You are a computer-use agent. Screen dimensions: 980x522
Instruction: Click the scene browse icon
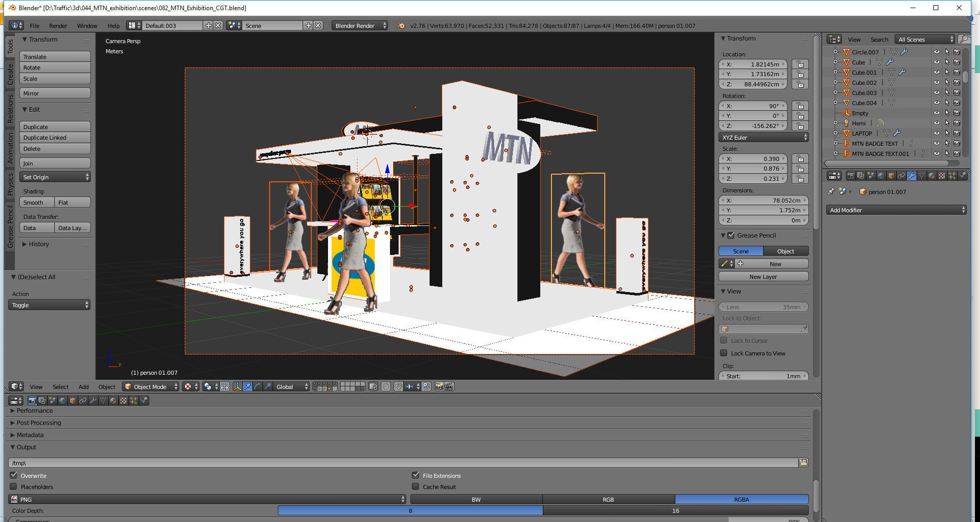click(x=234, y=25)
